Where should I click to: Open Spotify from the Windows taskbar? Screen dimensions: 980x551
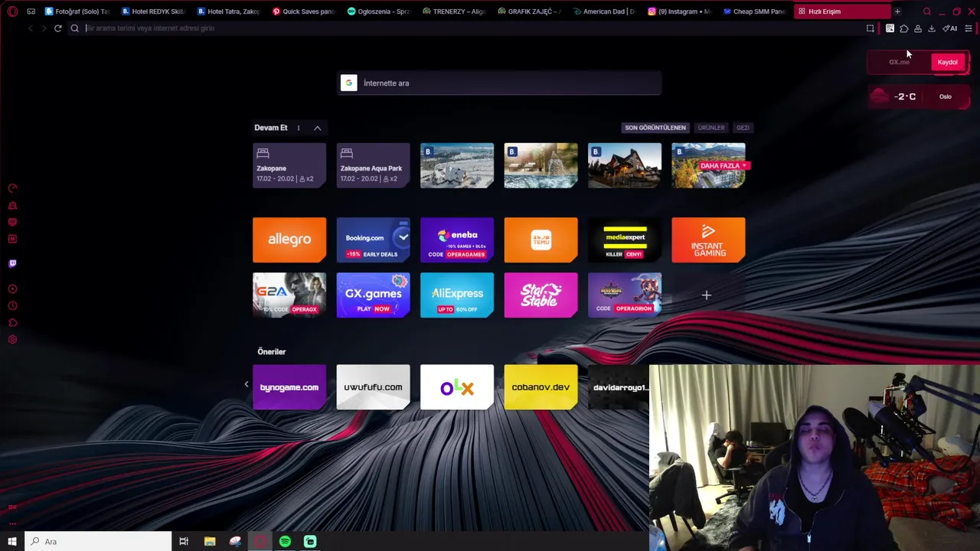click(285, 542)
